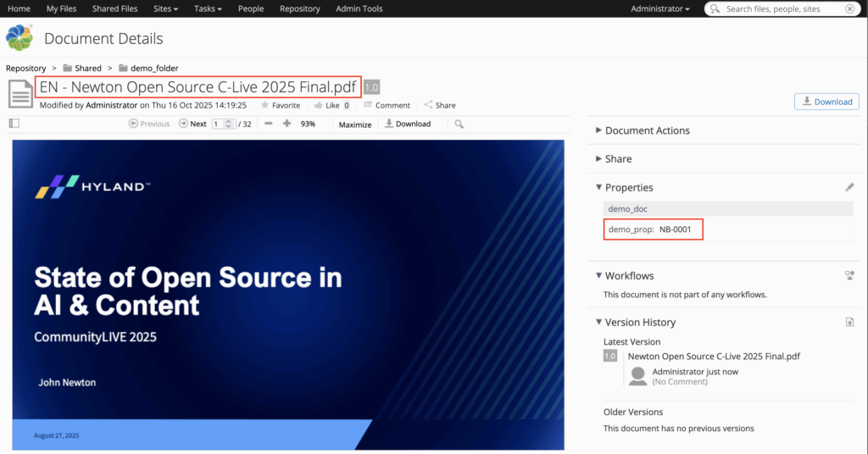Open the Sites dropdown menu
The image size is (868, 454).
point(164,8)
